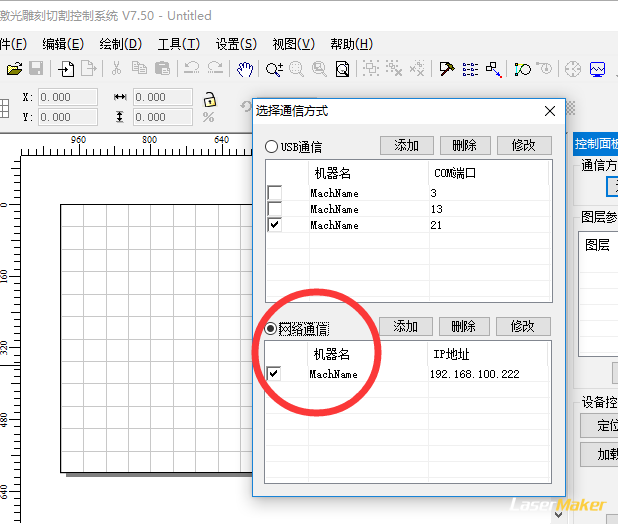
Task: Click the grayed steering wheel icon
Action: click(x=573, y=69)
